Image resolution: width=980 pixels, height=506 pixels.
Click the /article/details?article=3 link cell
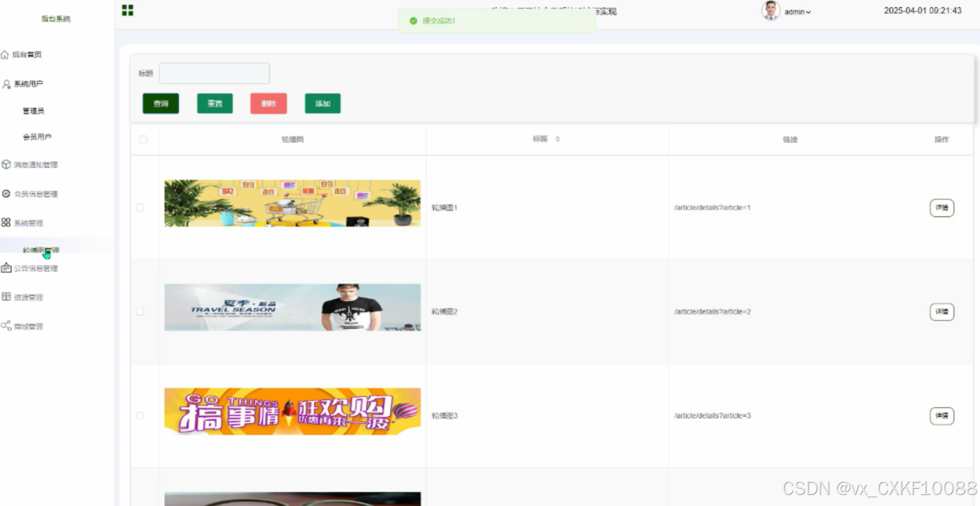(712, 415)
